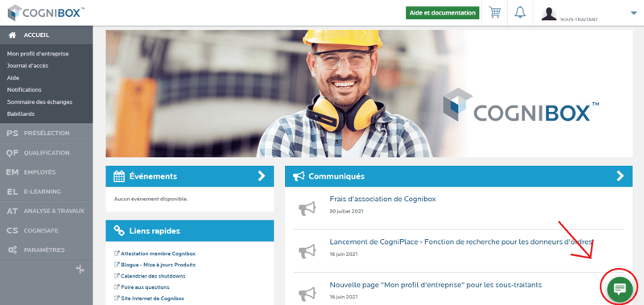Select Paramètres in the sidebar
The width and height of the screenshot is (644, 305).
pyautogui.click(x=47, y=250)
